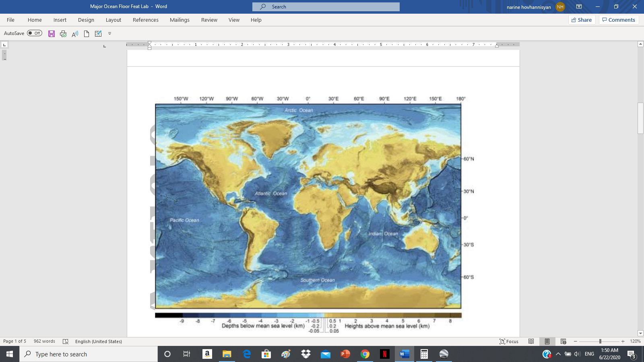Open the spelling and grammar check status icon
644x362 pixels.
pyautogui.click(x=66, y=341)
